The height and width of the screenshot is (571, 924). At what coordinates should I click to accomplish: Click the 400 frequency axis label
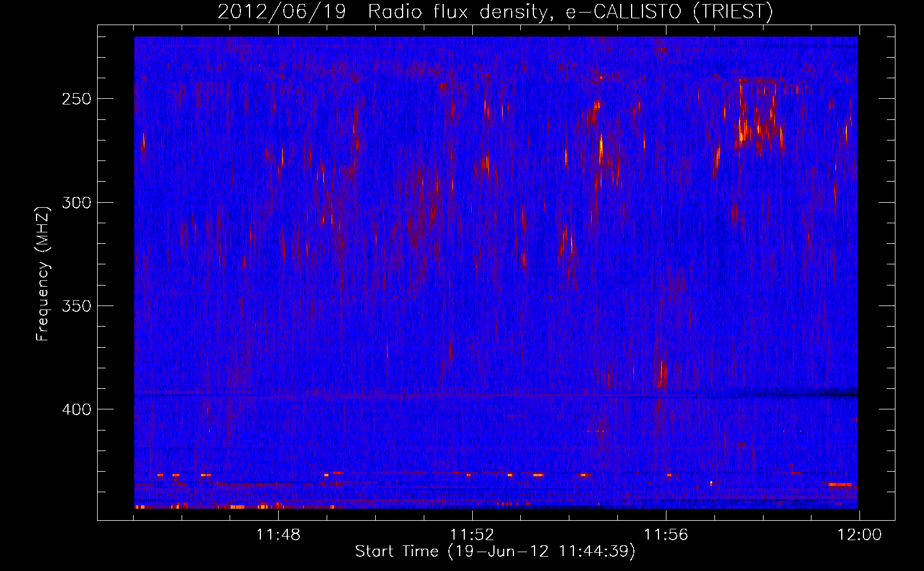coord(77,409)
